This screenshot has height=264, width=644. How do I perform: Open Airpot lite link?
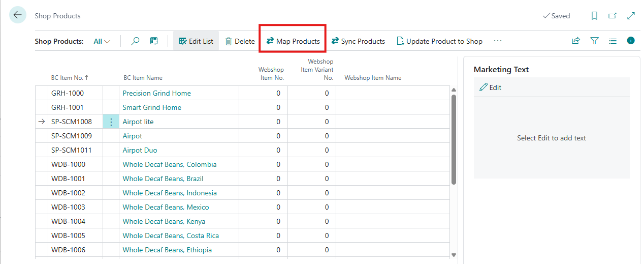(x=138, y=122)
